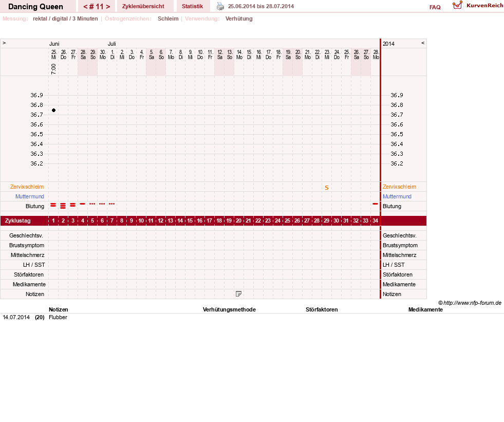504x422 pixels.
Task: Click the right Notizen row label
Action: click(x=392, y=295)
